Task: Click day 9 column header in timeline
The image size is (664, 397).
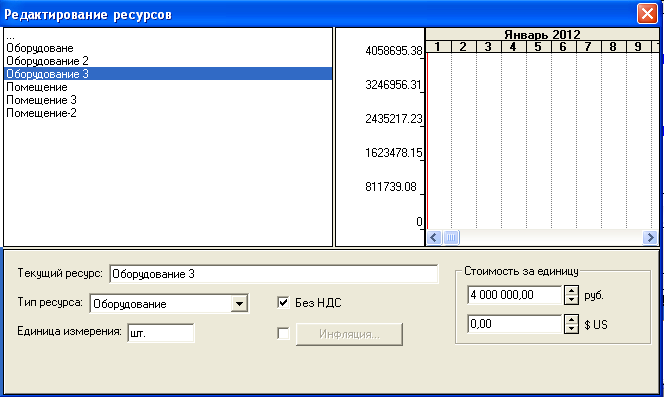Action: (x=638, y=47)
